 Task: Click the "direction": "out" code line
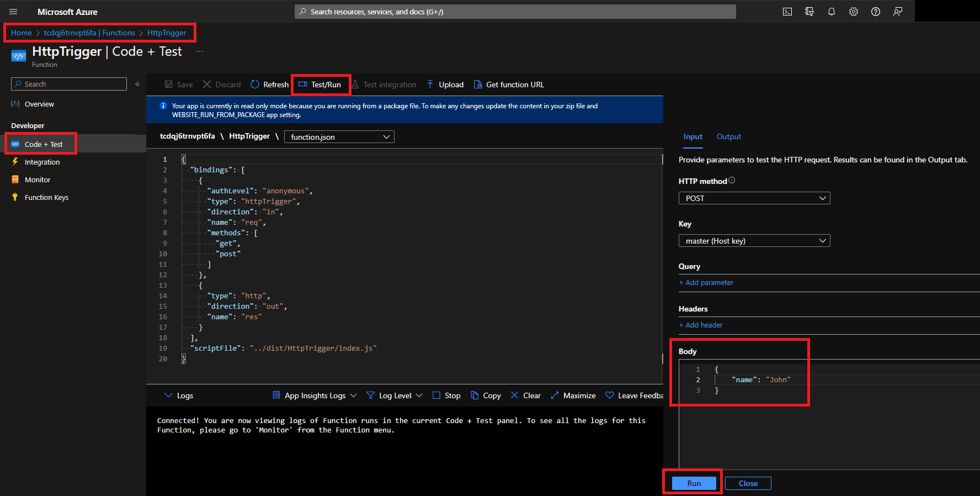[247, 306]
